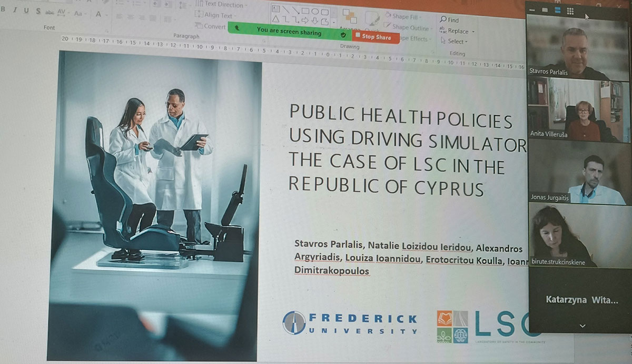This screenshot has width=632, height=364.
Task: Center text in Paragraph group
Action: [x=130, y=17]
